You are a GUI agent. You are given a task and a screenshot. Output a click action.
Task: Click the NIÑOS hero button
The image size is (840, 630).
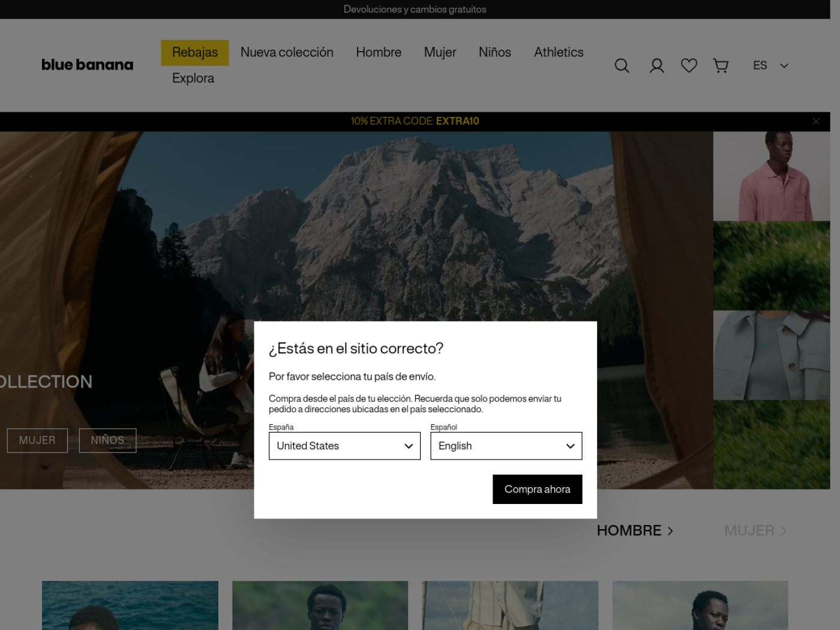107,440
